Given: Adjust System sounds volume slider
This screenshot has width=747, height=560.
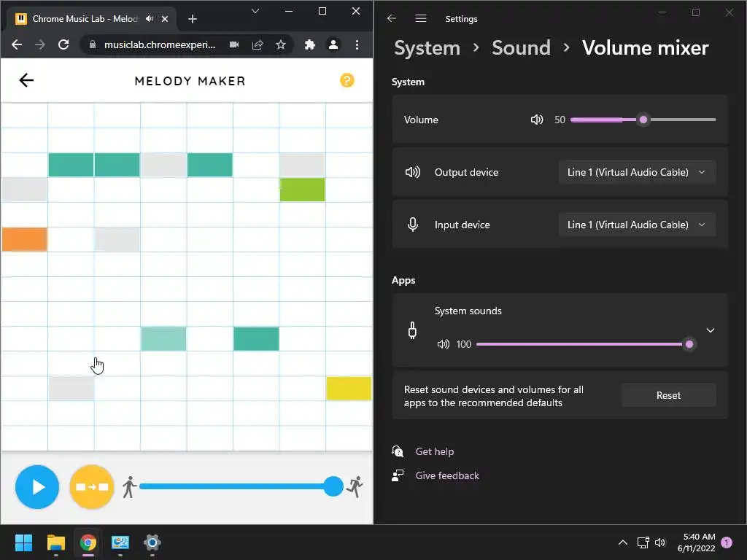Looking at the screenshot, I should tap(585, 344).
